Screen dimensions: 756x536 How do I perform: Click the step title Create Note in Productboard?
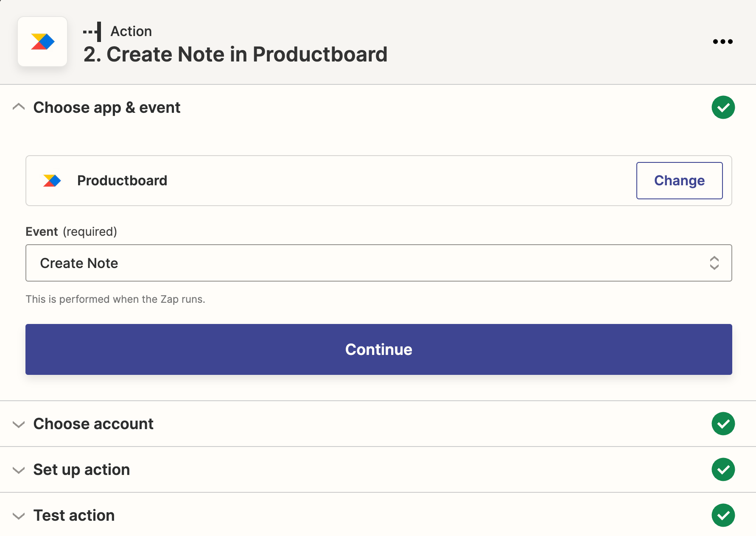(x=235, y=54)
